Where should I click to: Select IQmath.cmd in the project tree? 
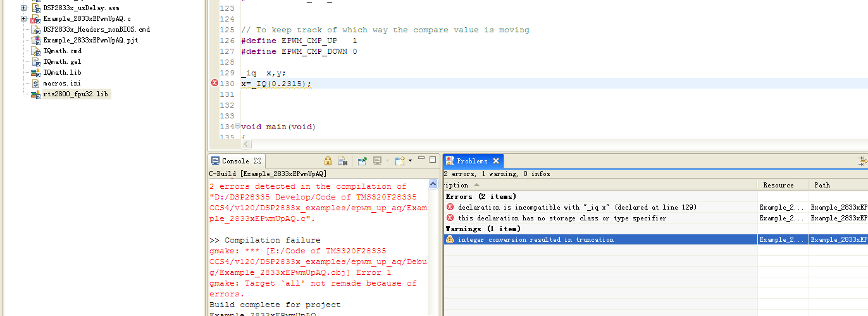[62, 51]
